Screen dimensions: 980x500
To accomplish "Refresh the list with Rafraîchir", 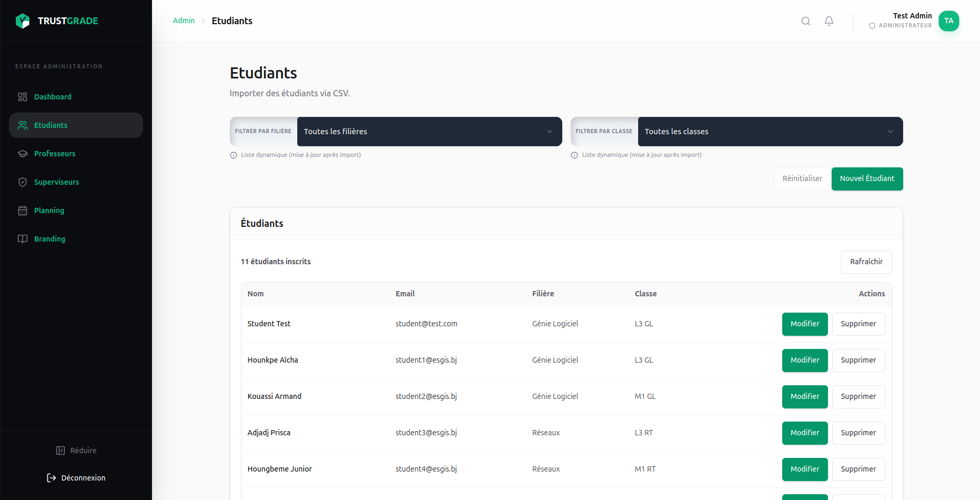I will pyautogui.click(x=866, y=262).
